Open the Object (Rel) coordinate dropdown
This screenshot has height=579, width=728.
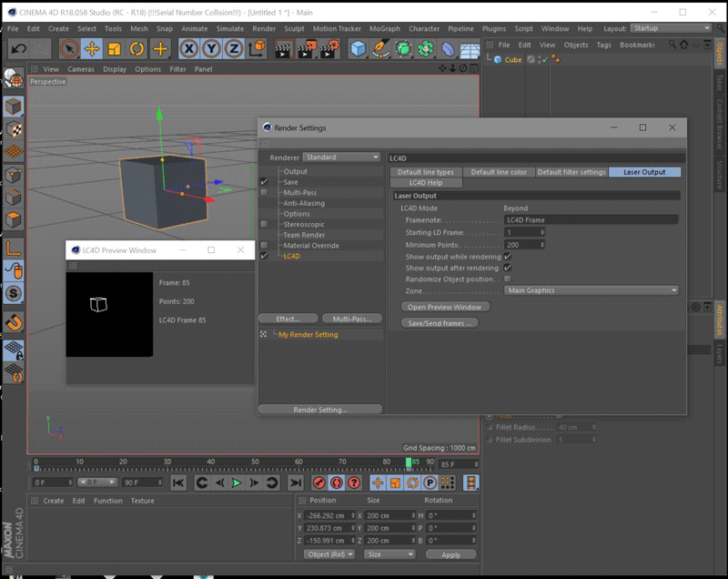click(x=329, y=554)
